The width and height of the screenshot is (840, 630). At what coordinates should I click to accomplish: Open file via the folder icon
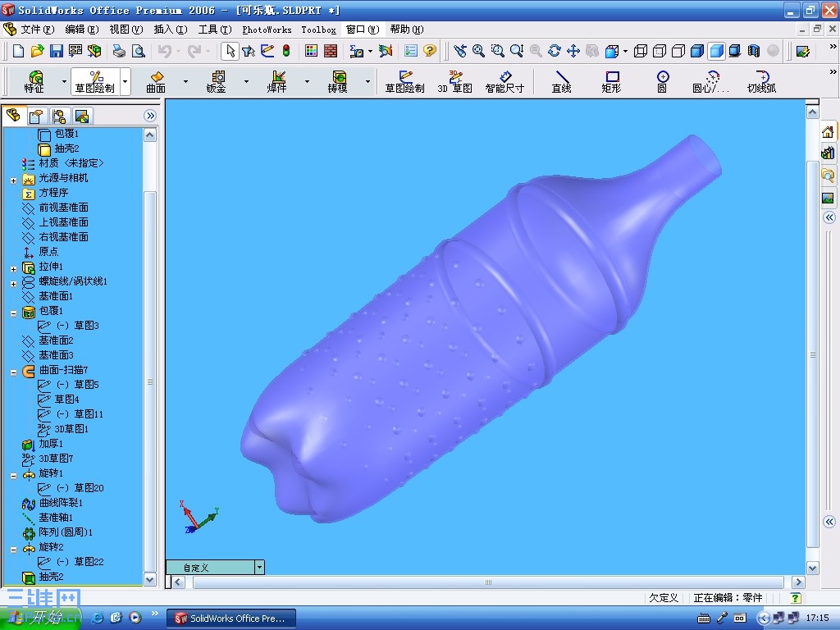pyautogui.click(x=37, y=51)
